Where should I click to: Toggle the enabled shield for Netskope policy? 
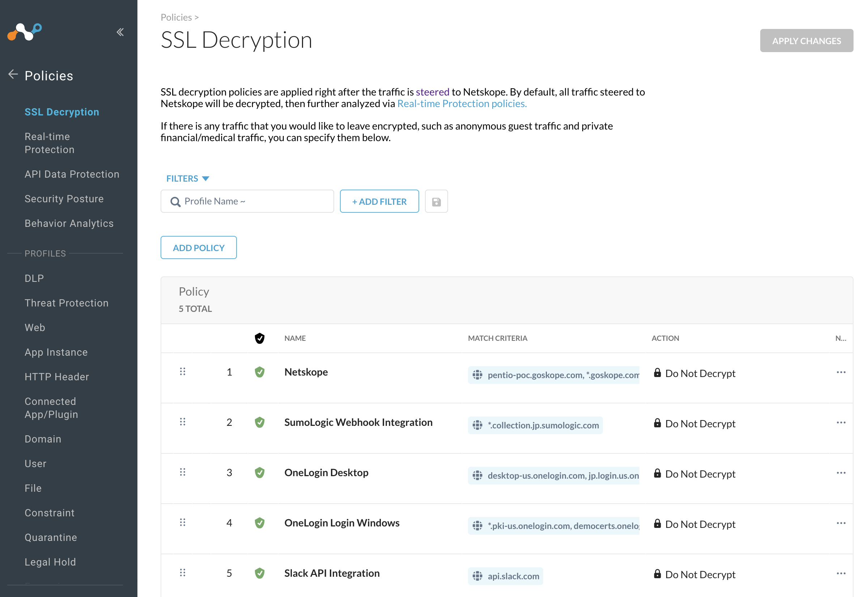tap(259, 372)
